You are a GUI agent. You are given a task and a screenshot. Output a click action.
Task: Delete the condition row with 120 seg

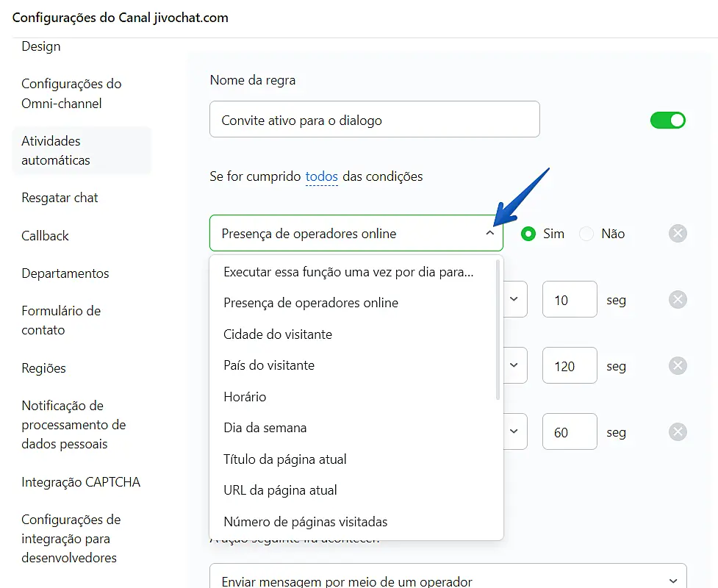coord(678,366)
